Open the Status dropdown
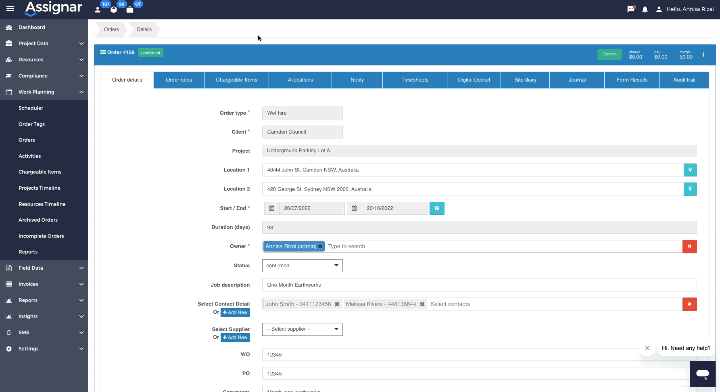720x392 pixels. 302,266
